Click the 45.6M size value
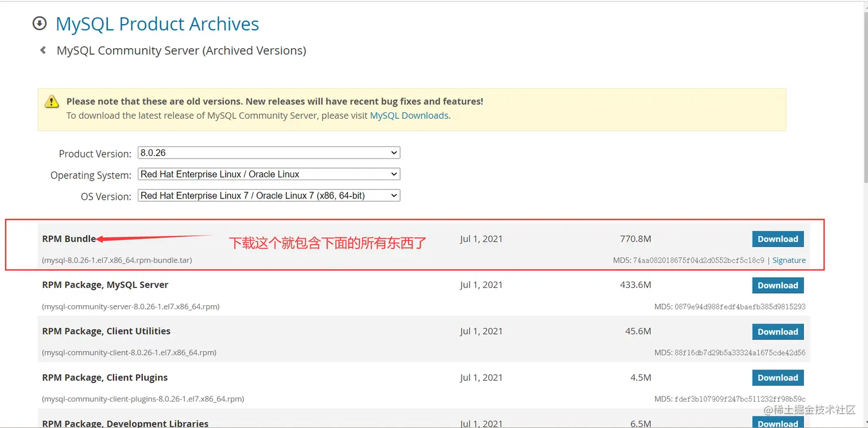Image resolution: width=868 pixels, height=428 pixels. click(638, 331)
